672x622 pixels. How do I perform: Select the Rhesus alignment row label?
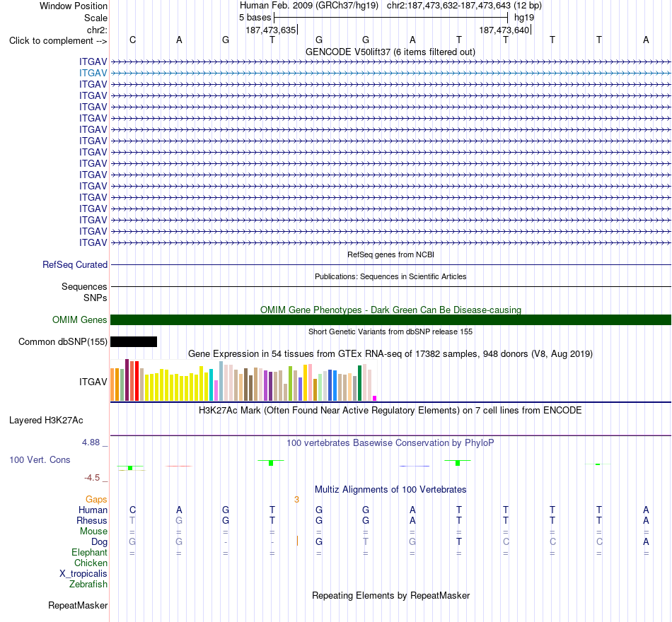coord(92,521)
